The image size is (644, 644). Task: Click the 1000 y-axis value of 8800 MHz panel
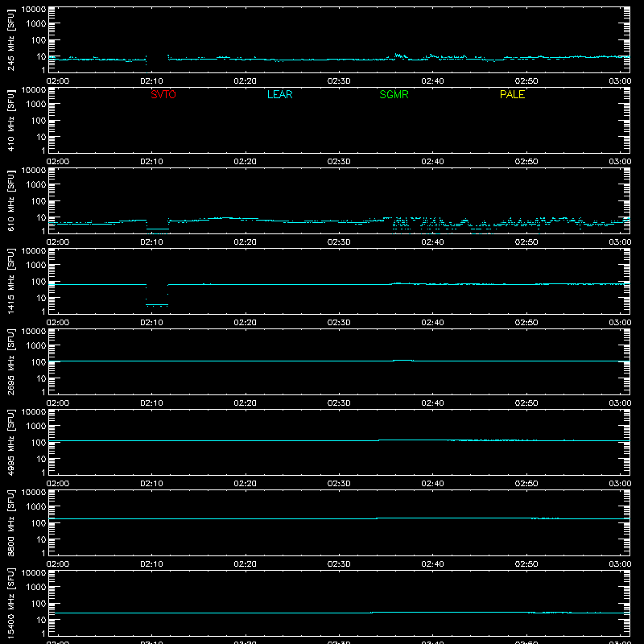(x=35, y=507)
